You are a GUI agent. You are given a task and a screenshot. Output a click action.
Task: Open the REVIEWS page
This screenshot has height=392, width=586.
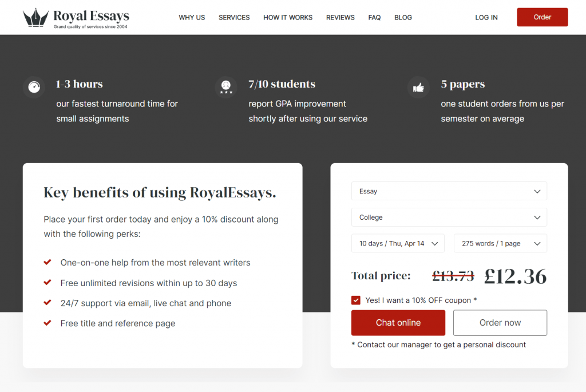click(x=340, y=18)
